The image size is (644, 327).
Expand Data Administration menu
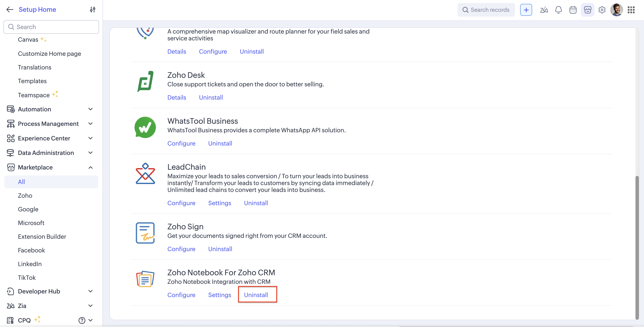[x=91, y=153]
